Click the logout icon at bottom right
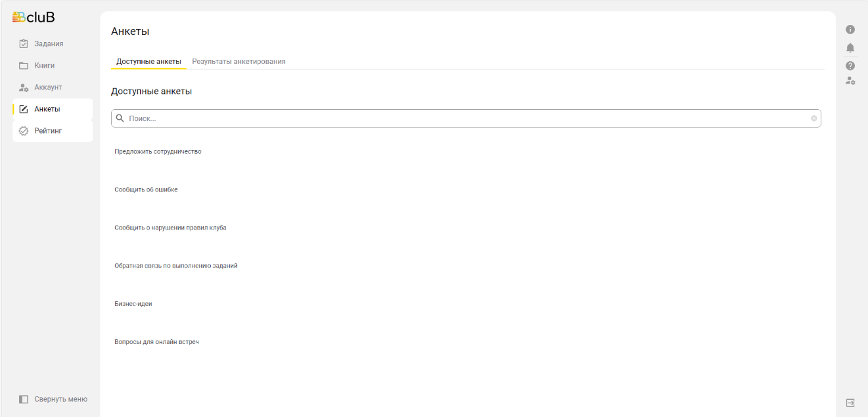 [x=850, y=403]
